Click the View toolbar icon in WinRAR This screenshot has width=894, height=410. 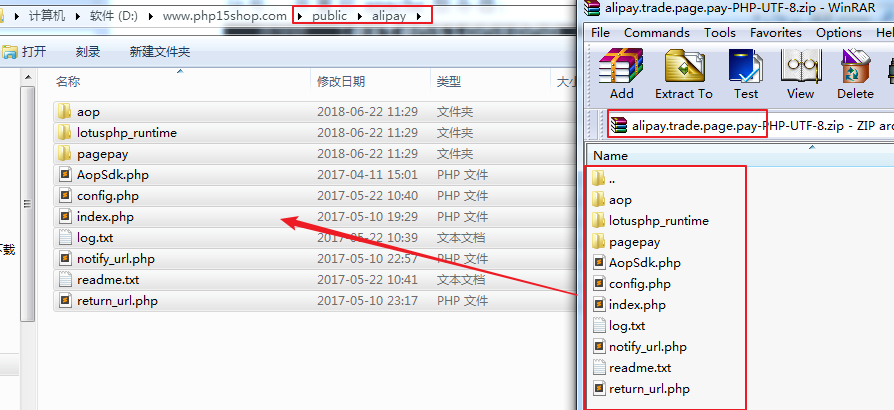pos(800,73)
